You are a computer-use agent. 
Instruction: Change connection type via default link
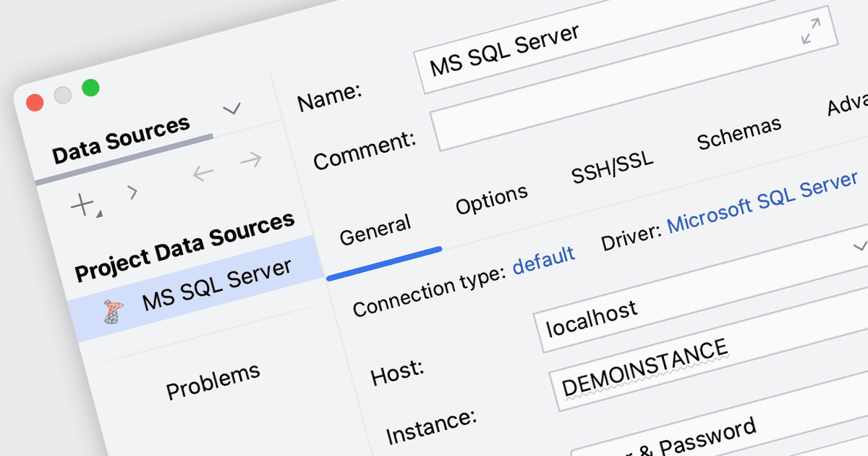(x=544, y=261)
